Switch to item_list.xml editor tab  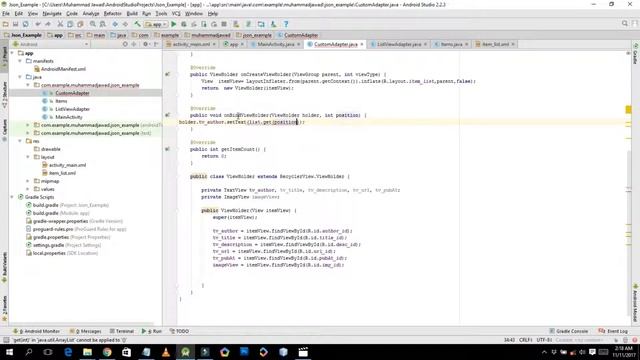495,44
